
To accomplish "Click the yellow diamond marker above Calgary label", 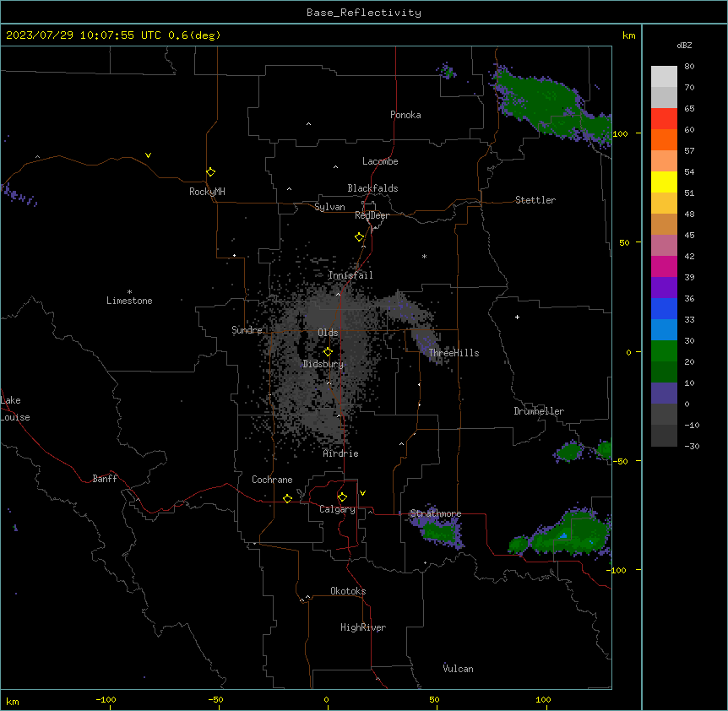I will [x=342, y=497].
